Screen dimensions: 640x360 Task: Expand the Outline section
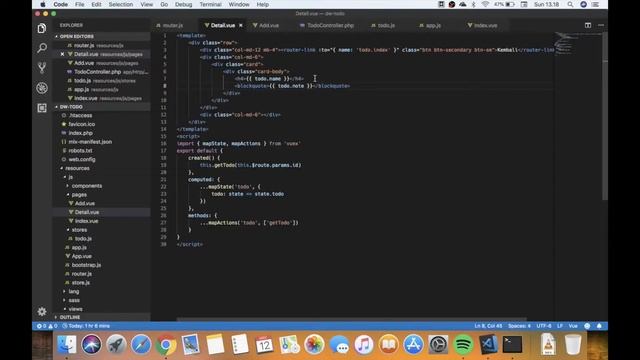[70, 317]
